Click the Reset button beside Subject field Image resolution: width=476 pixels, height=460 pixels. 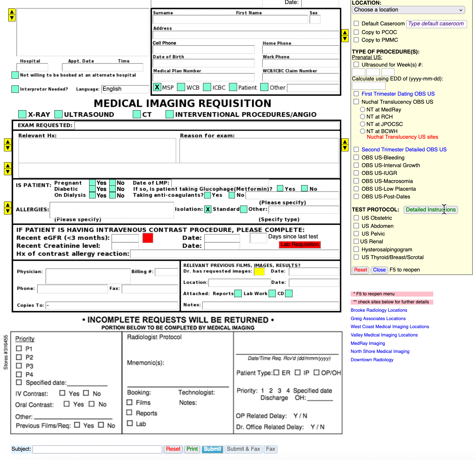tap(173, 449)
